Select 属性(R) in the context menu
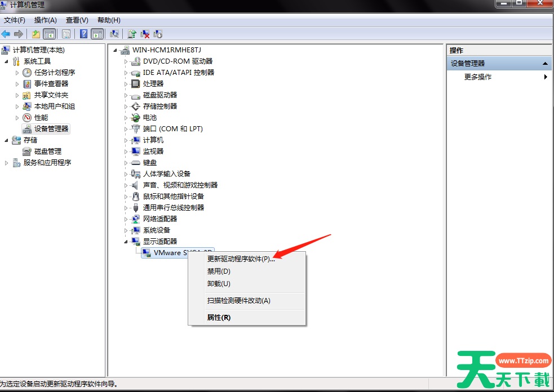This screenshot has width=554, height=392. 219,318
